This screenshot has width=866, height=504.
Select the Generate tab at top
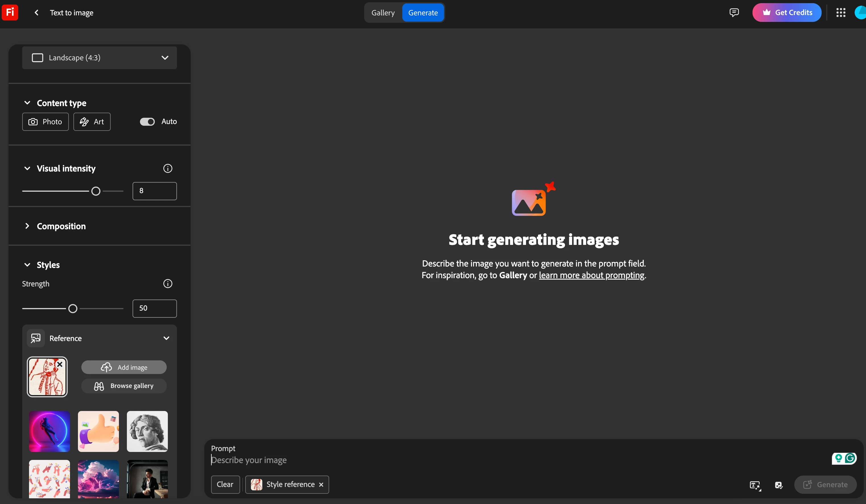coord(423,13)
